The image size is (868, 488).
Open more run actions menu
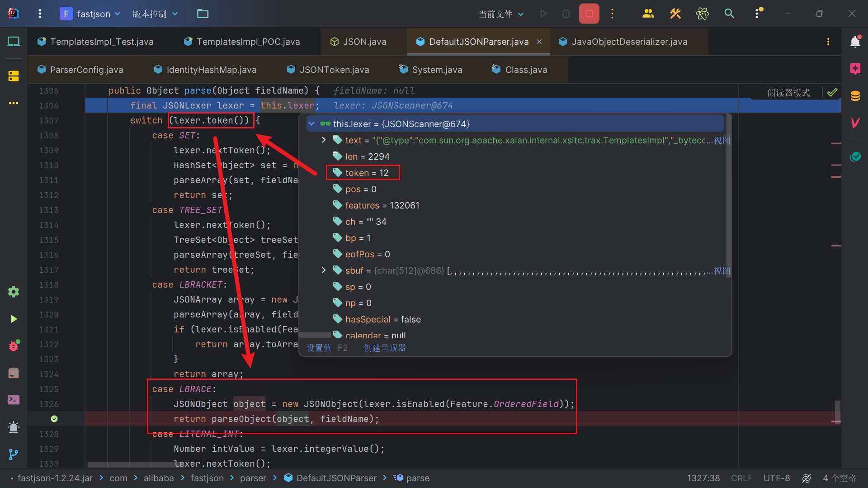click(x=612, y=14)
